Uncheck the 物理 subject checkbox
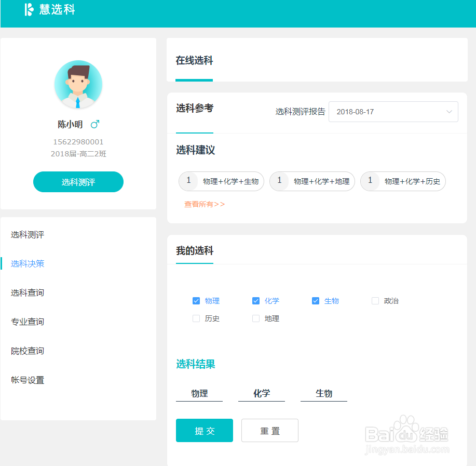 click(x=196, y=300)
